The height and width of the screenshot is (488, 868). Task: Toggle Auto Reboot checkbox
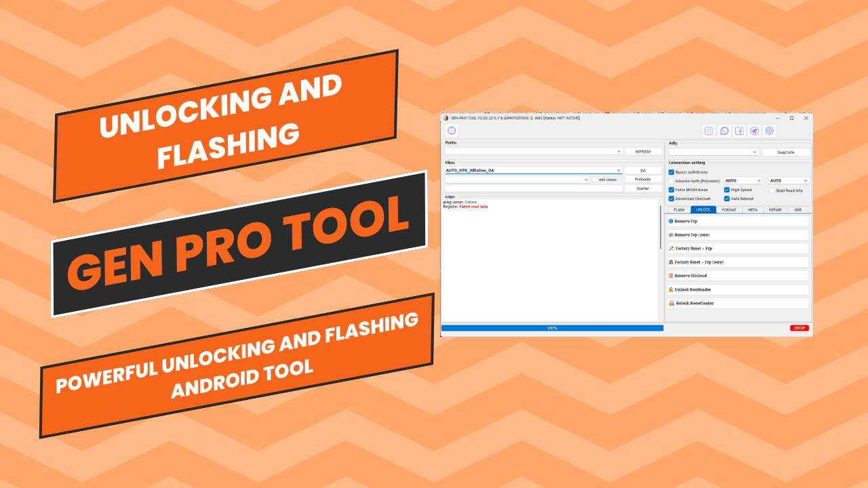[x=727, y=199]
